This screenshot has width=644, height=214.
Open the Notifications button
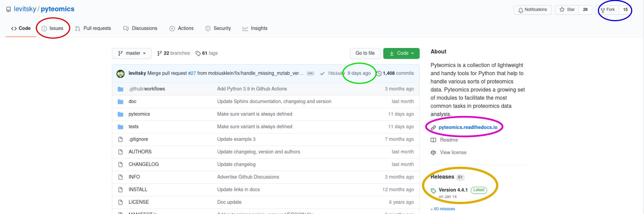click(533, 9)
